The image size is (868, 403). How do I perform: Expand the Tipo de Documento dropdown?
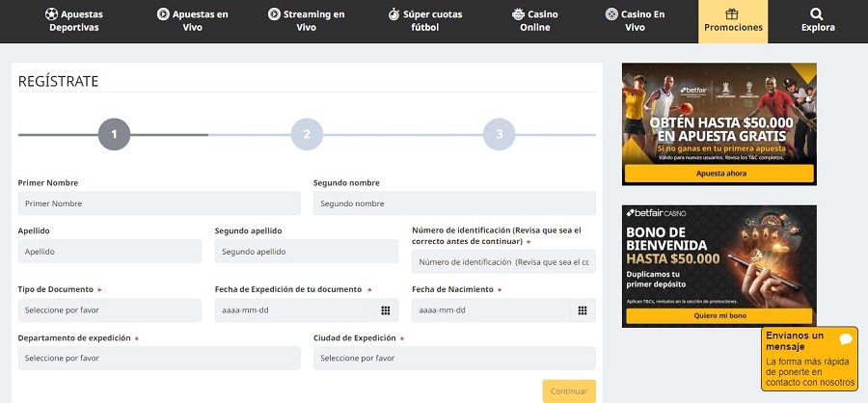coord(110,310)
